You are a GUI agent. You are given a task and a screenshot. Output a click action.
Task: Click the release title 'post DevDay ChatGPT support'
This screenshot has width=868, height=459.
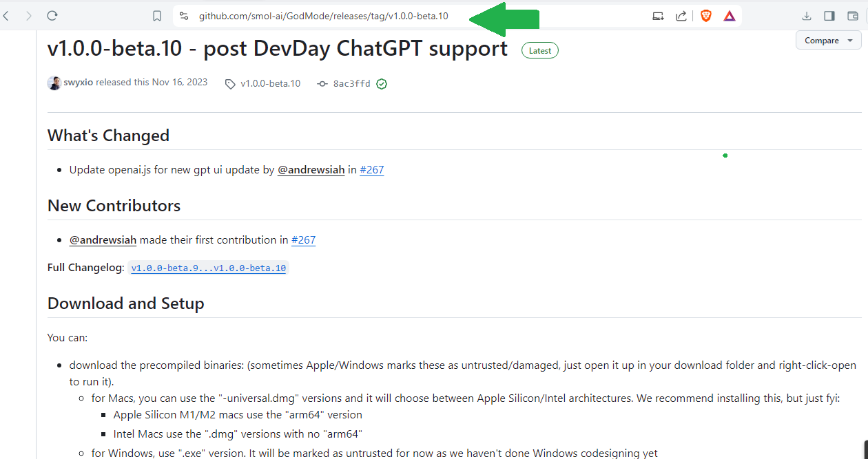pos(355,48)
